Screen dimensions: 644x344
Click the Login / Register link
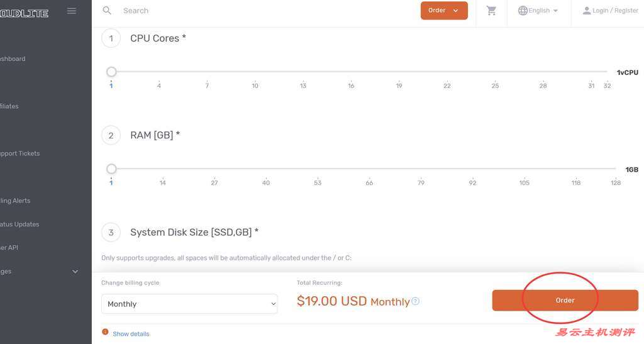tap(615, 11)
